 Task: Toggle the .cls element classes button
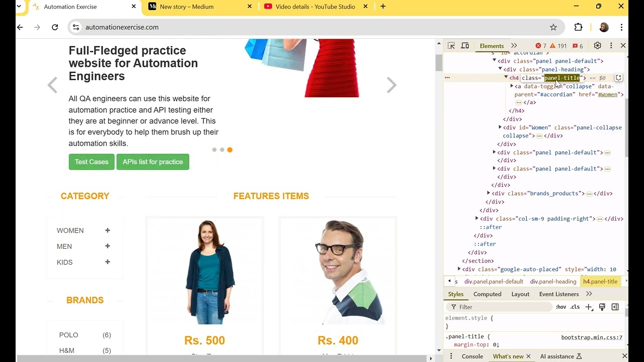pos(575,307)
